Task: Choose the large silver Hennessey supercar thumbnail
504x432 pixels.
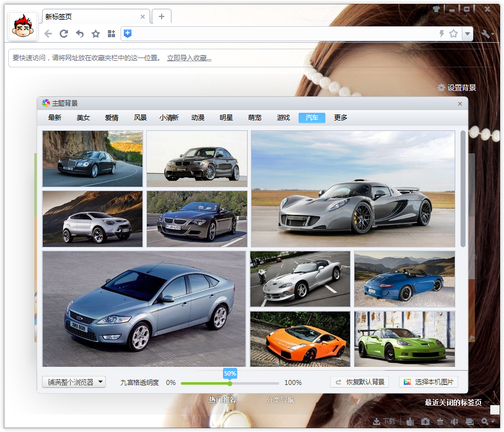Action: pyautogui.click(x=353, y=189)
